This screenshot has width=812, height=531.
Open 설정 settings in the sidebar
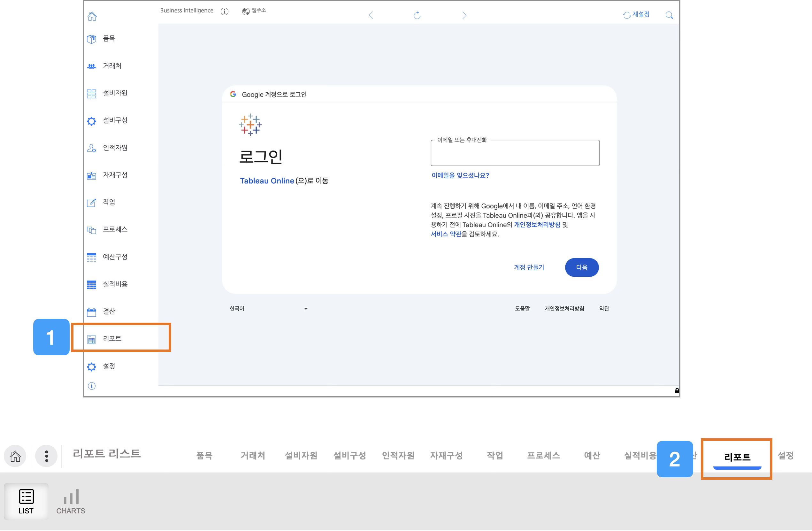(x=109, y=366)
